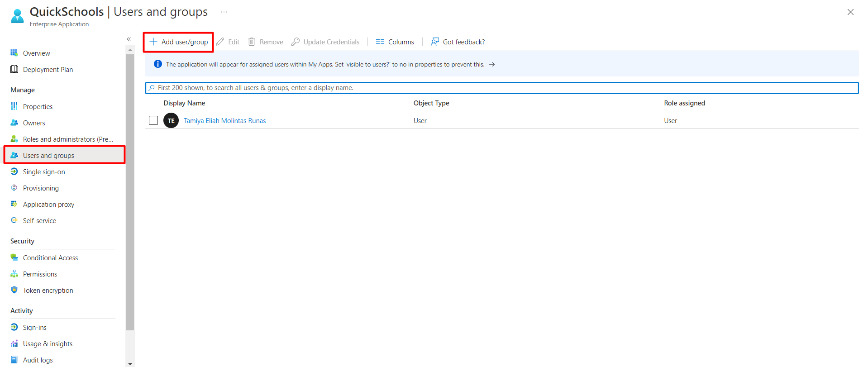Sort by Display Name column header
The image size is (868, 367).
[184, 103]
